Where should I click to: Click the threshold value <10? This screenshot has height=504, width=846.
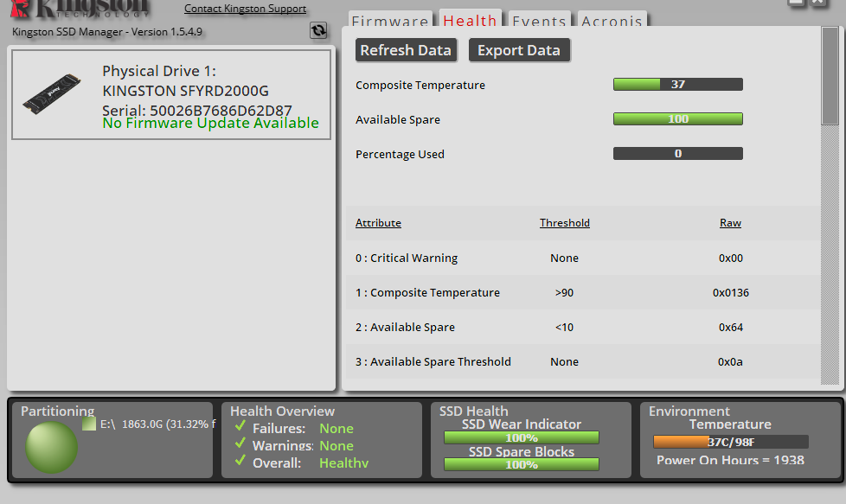(x=564, y=327)
